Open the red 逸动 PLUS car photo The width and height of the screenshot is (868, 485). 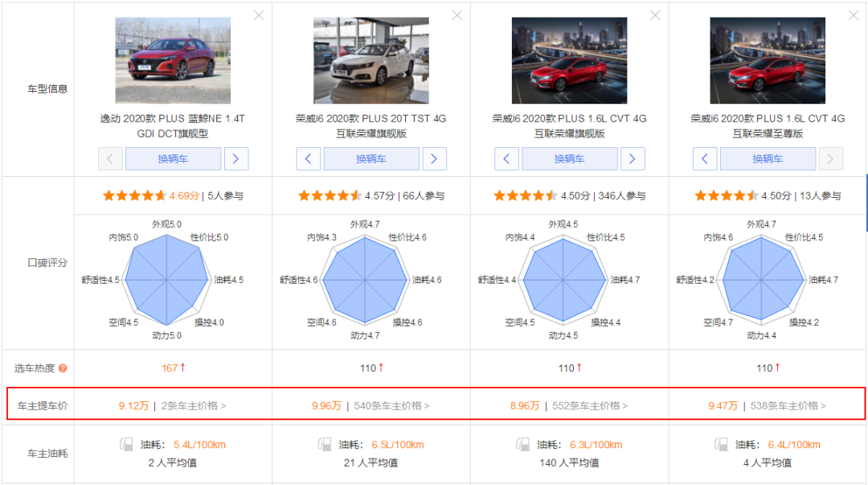pyautogui.click(x=173, y=60)
